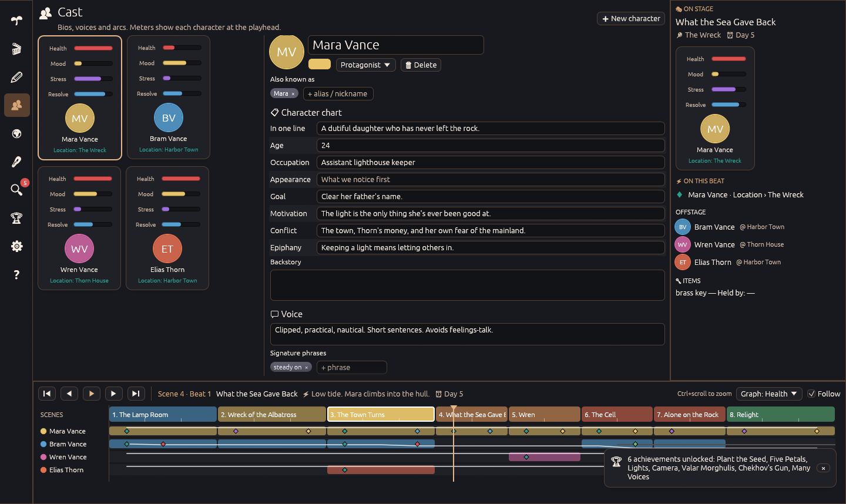This screenshot has height=504, width=846.
Task: Select scene '6. The Cell'
Action: click(x=617, y=414)
